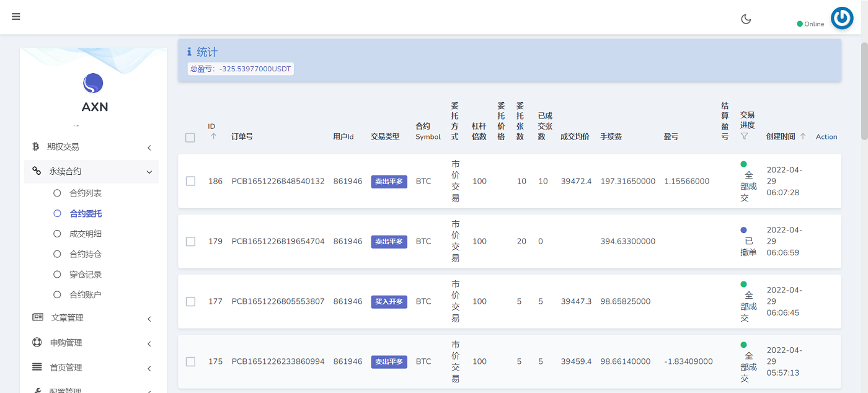The image size is (868, 393).
Task: Click the bitcoin icon beside 期权交易
Action: (35, 147)
